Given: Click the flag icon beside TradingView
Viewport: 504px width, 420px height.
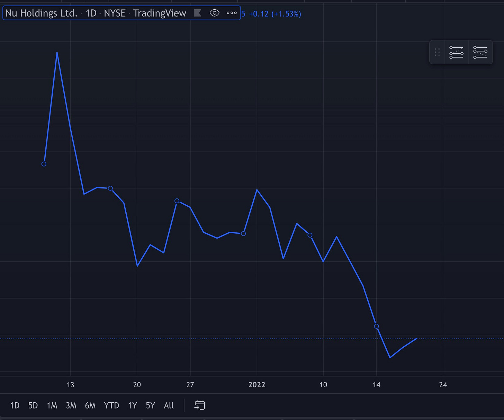Looking at the screenshot, I should coord(197,13).
